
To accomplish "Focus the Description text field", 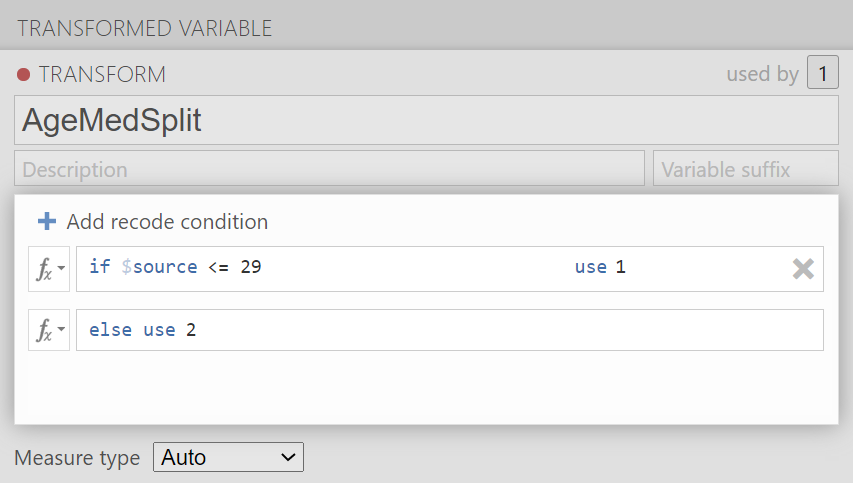I will click(x=329, y=169).
